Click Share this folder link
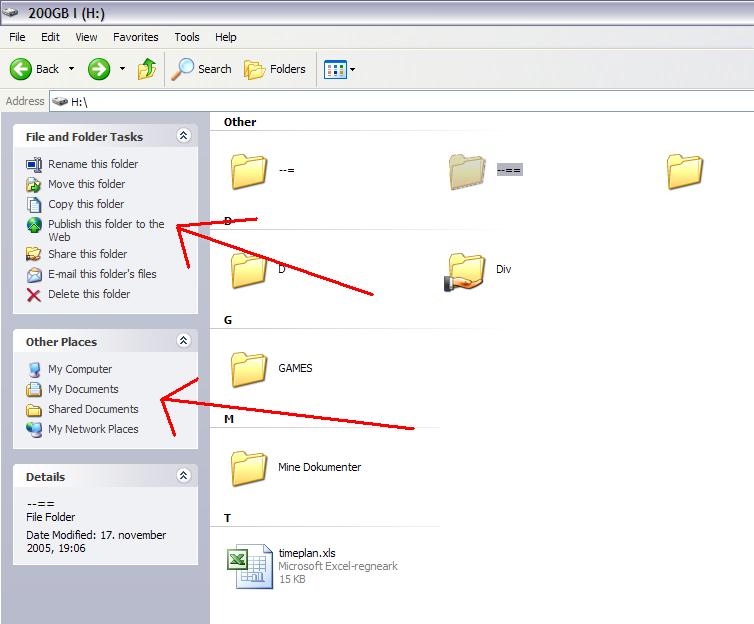The height and width of the screenshot is (624, 754). point(88,254)
